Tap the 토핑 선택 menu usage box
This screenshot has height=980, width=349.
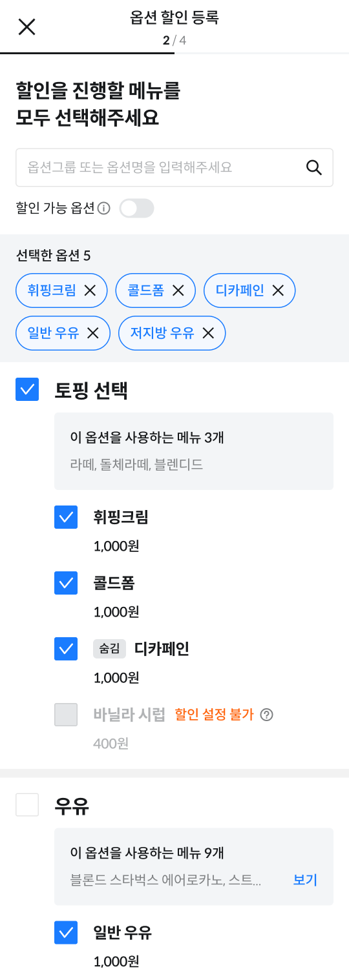[194, 451]
